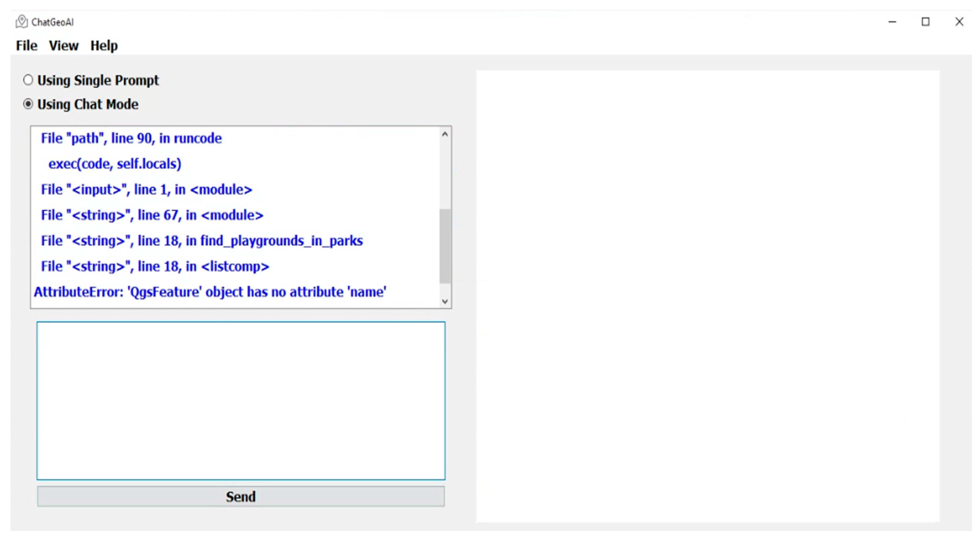Select the Using Single Prompt option

[28, 80]
